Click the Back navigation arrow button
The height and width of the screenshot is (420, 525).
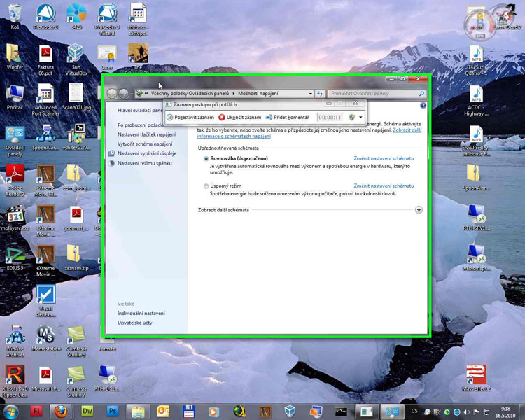click(x=112, y=93)
